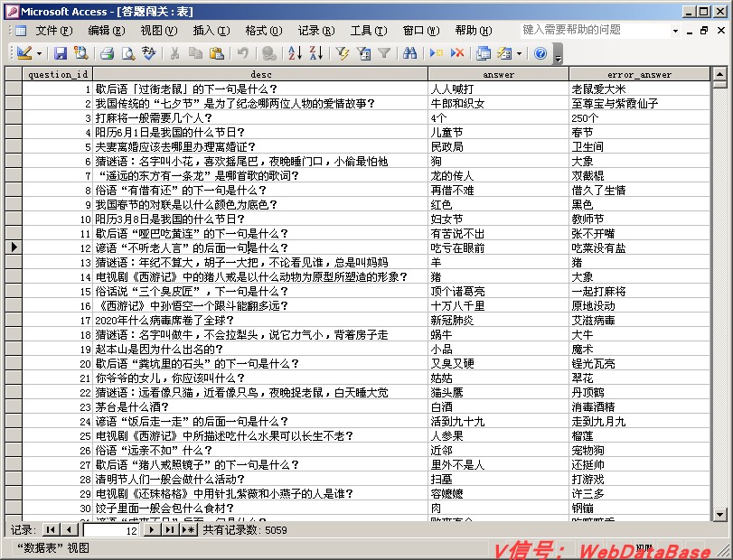The width and height of the screenshot is (733, 560).
Task: Click the table control icon in menu bar
Action: pyautogui.click(x=21, y=31)
